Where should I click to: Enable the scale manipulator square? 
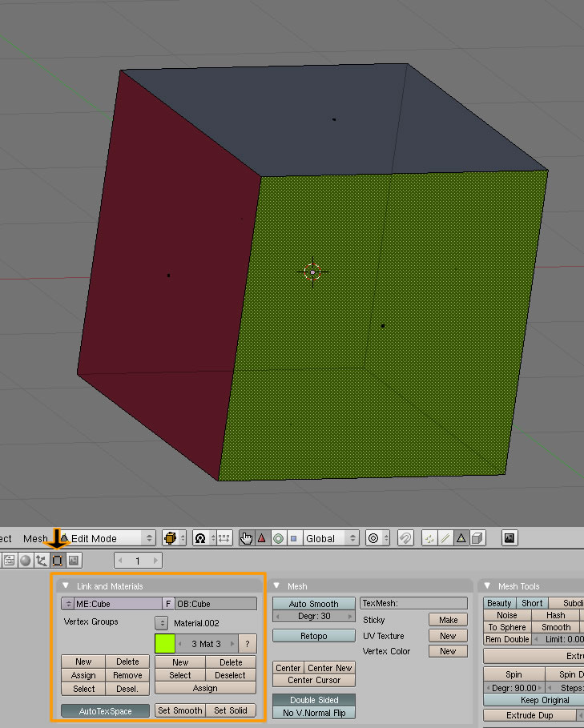pos(293,538)
